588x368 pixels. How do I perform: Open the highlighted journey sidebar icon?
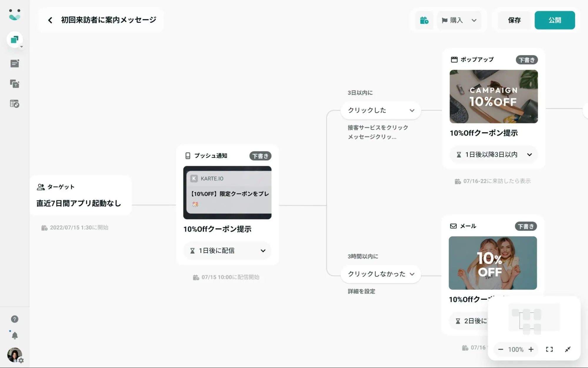[14, 39]
